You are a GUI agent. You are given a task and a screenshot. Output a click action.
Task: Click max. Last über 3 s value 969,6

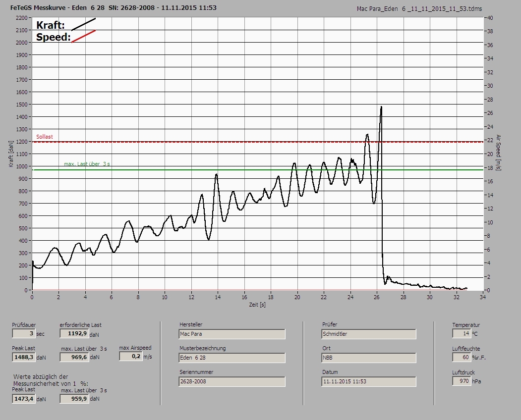[74, 357]
